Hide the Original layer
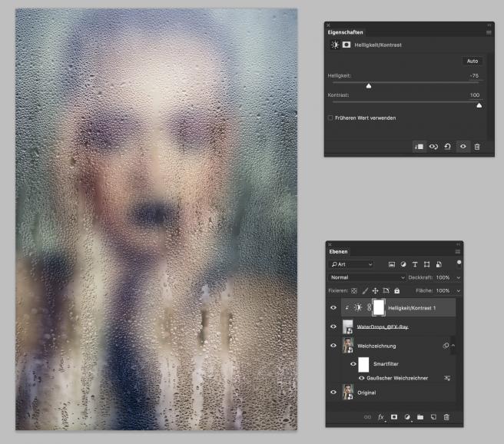Screen dimensions: 504x444 pyautogui.click(x=333, y=393)
